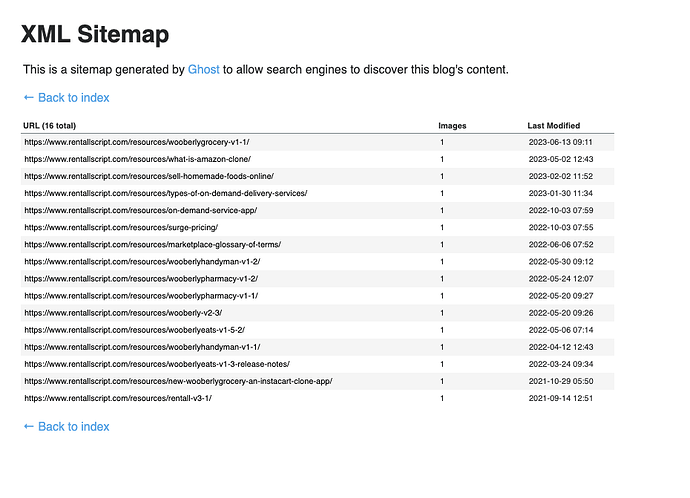This screenshot has width=690, height=498.
Task: Open the Ghost link in the description
Action: click(x=203, y=70)
